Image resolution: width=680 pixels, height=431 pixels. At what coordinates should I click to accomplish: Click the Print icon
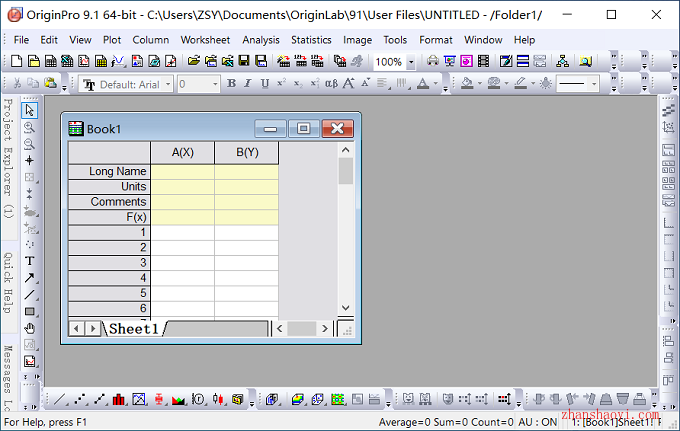(432, 61)
